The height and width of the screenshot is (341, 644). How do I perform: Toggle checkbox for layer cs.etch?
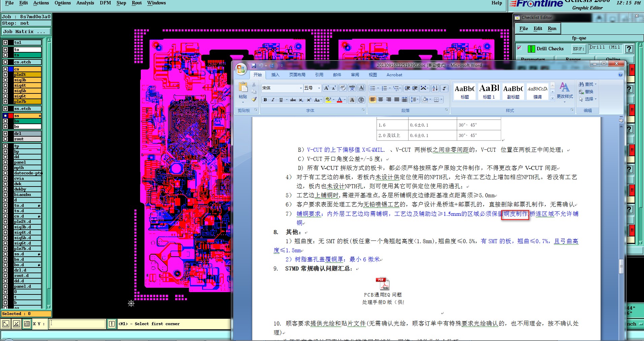tap(5, 62)
